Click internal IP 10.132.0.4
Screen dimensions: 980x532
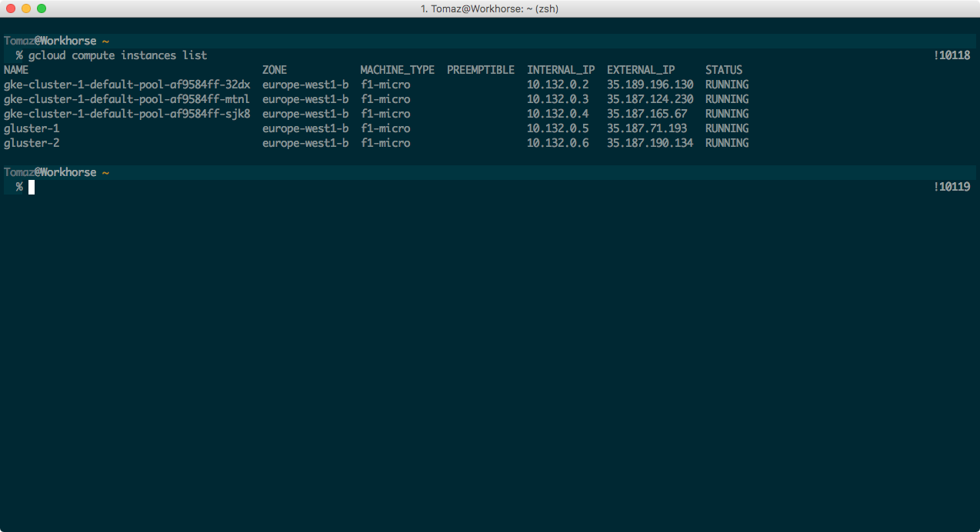[x=558, y=114]
